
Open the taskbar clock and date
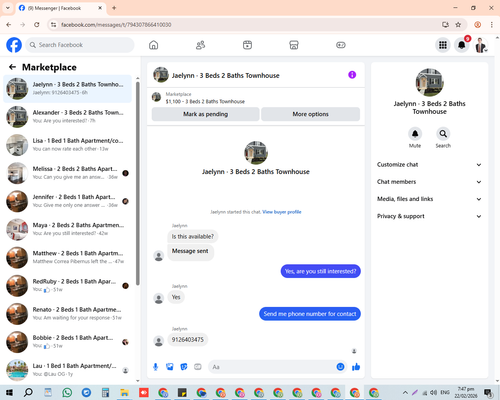click(466, 392)
